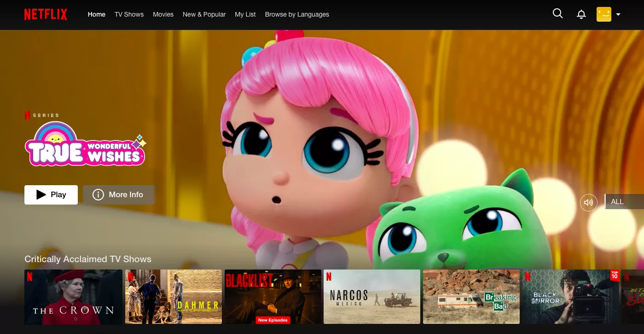644x334 pixels.
Task: Open the notifications bell
Action: (581, 14)
